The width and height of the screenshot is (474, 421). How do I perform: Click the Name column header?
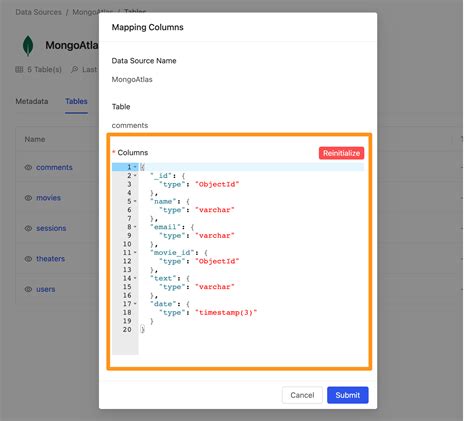[x=35, y=139]
